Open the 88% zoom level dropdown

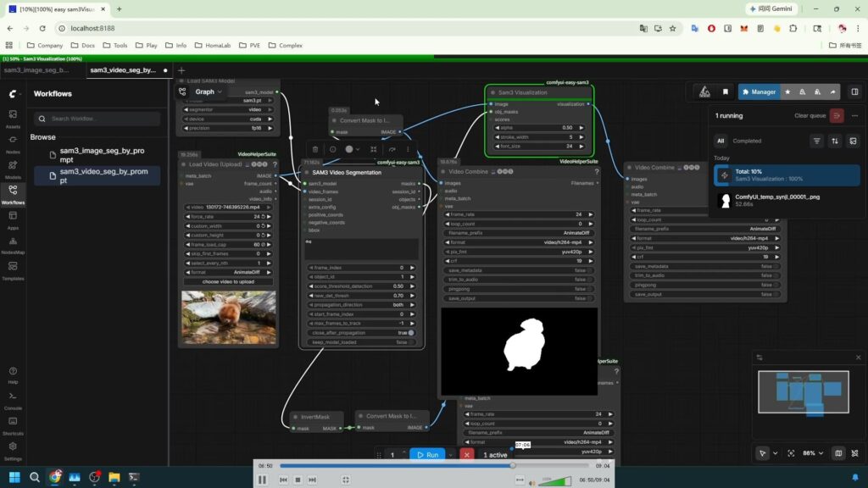[814, 453]
